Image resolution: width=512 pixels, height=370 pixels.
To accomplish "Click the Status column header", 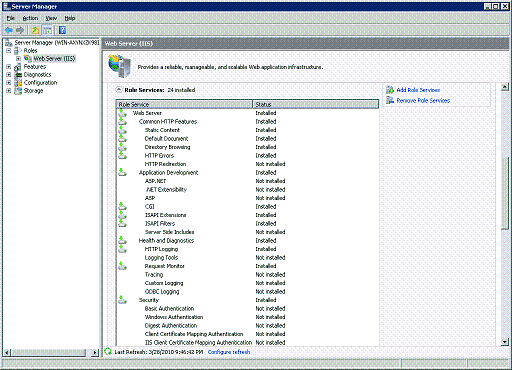I will (316, 104).
